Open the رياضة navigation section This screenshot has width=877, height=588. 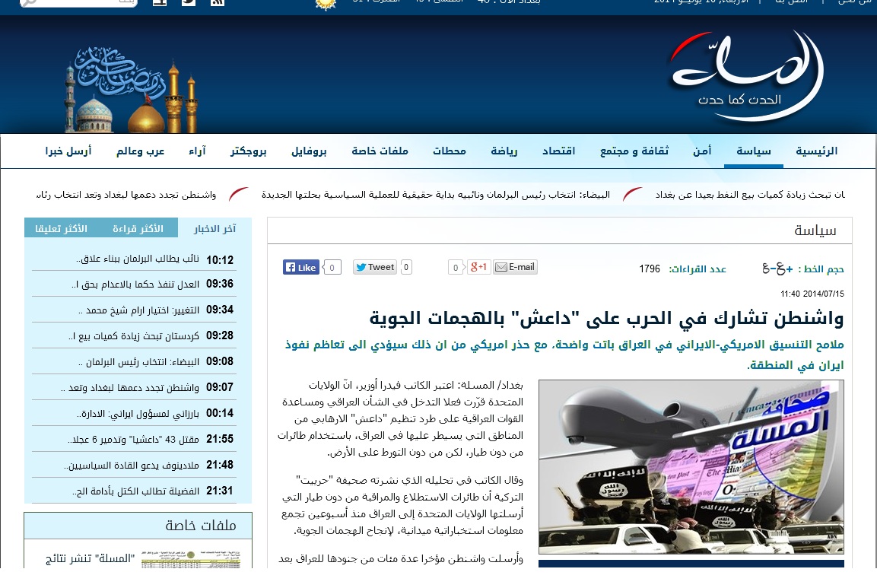(504, 151)
